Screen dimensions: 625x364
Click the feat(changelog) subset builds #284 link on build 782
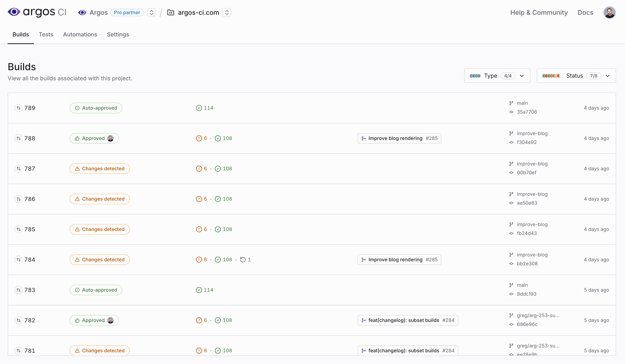pyautogui.click(x=408, y=320)
